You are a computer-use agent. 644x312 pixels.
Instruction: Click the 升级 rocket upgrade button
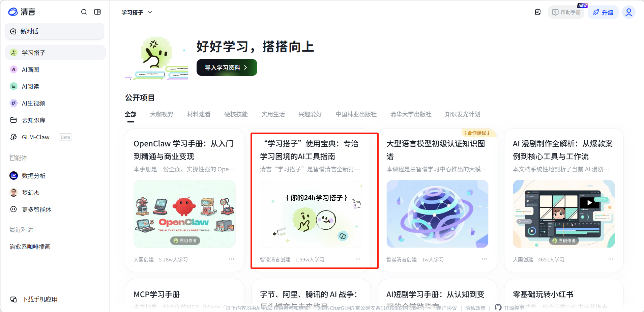pyautogui.click(x=603, y=12)
